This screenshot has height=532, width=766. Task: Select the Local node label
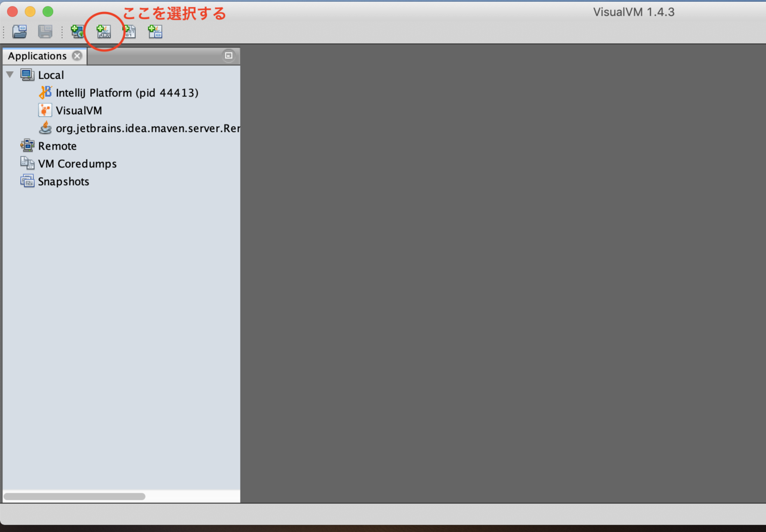51,75
